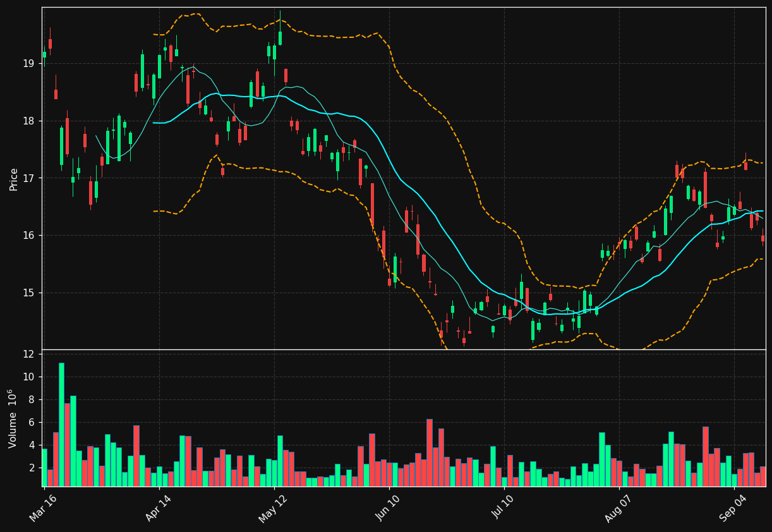Click the Price axis title
This screenshot has height=532, width=772.
tap(13, 179)
